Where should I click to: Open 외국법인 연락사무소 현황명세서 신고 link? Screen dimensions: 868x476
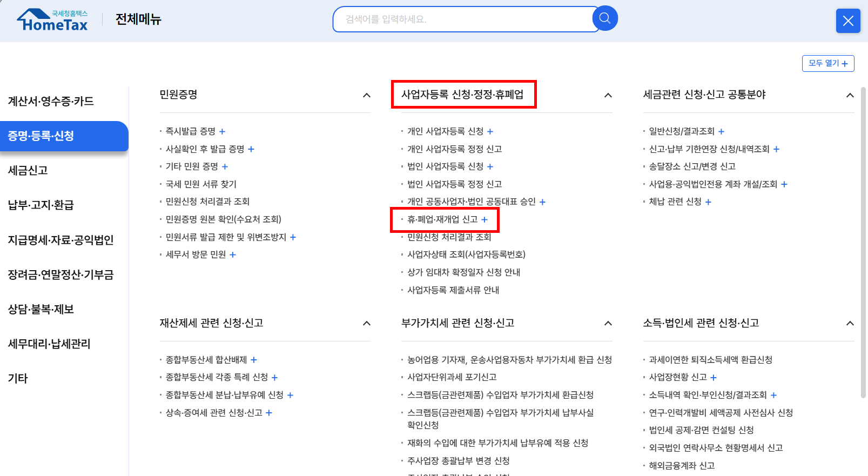[716, 448]
